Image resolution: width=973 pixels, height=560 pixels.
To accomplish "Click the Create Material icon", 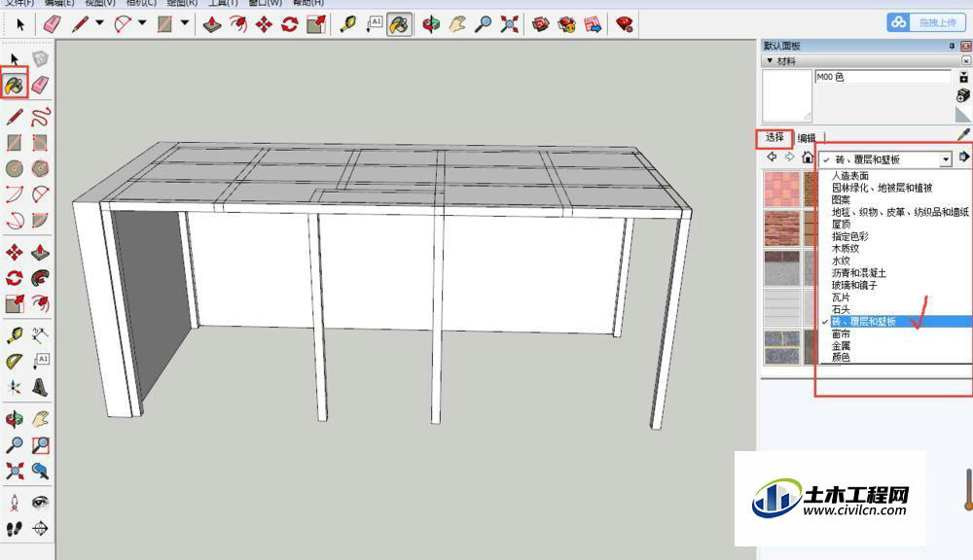I will (x=963, y=95).
